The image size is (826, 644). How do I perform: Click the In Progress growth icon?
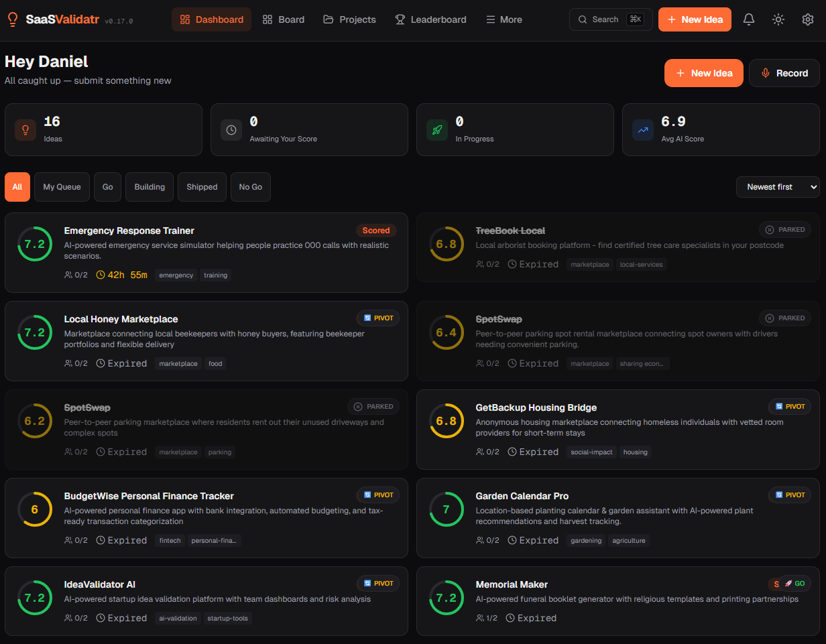tap(436, 129)
